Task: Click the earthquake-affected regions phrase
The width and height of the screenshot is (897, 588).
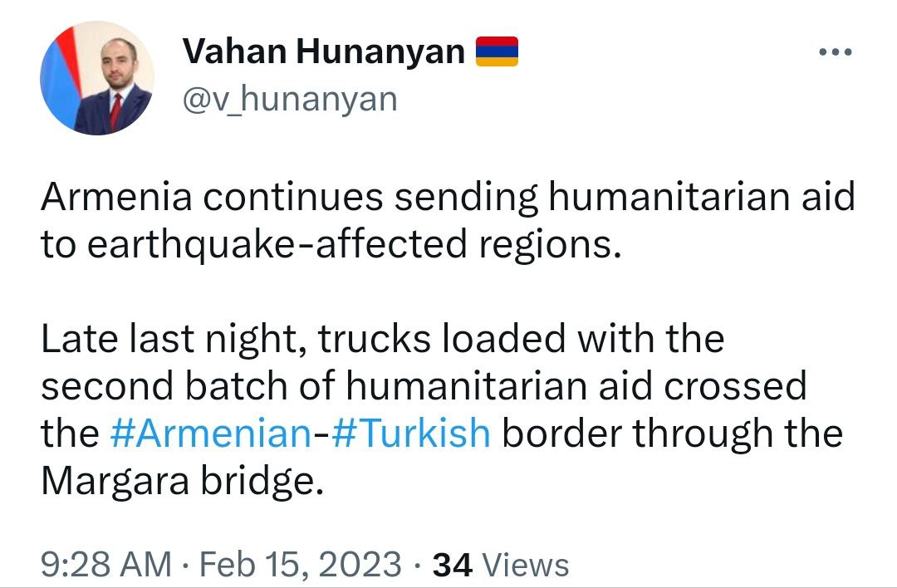Action: 354,245
